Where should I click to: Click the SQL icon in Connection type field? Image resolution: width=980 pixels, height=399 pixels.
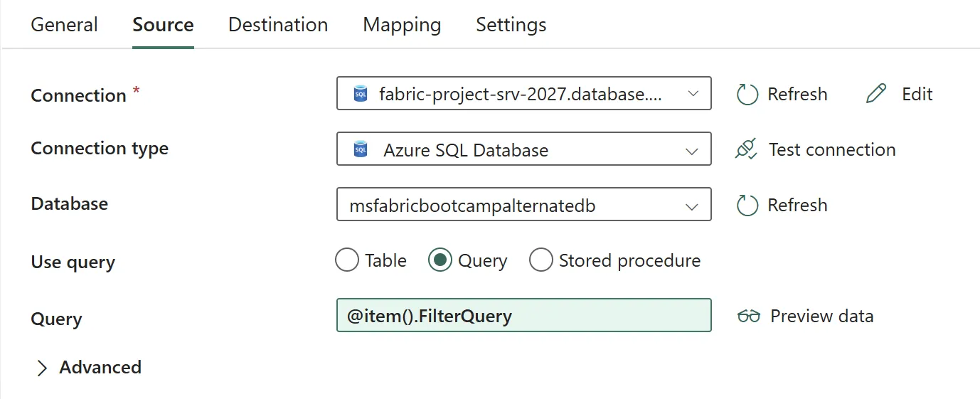point(361,149)
